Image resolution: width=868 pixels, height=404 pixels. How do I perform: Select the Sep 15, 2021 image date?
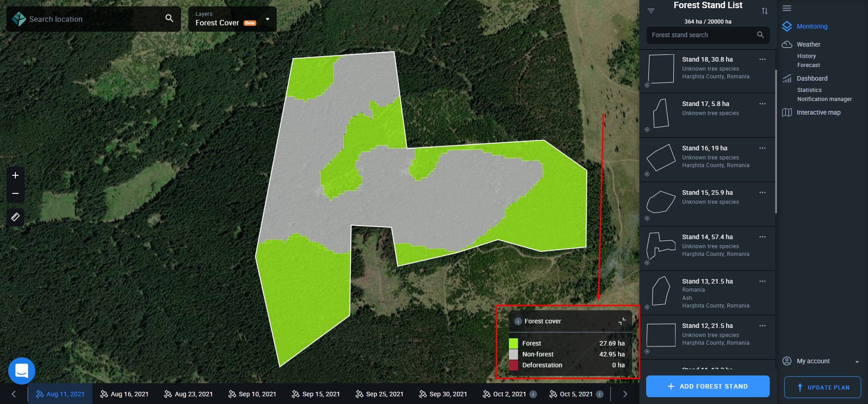316,394
